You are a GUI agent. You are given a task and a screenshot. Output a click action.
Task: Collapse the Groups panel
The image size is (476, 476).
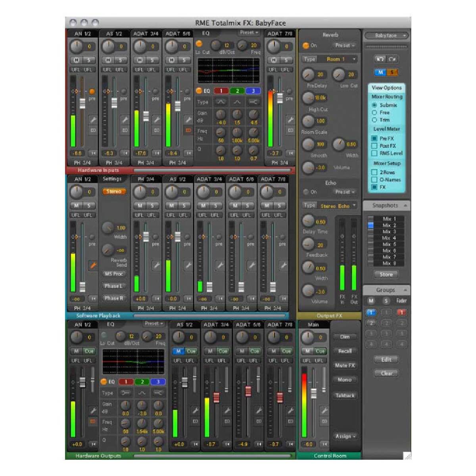pos(405,290)
